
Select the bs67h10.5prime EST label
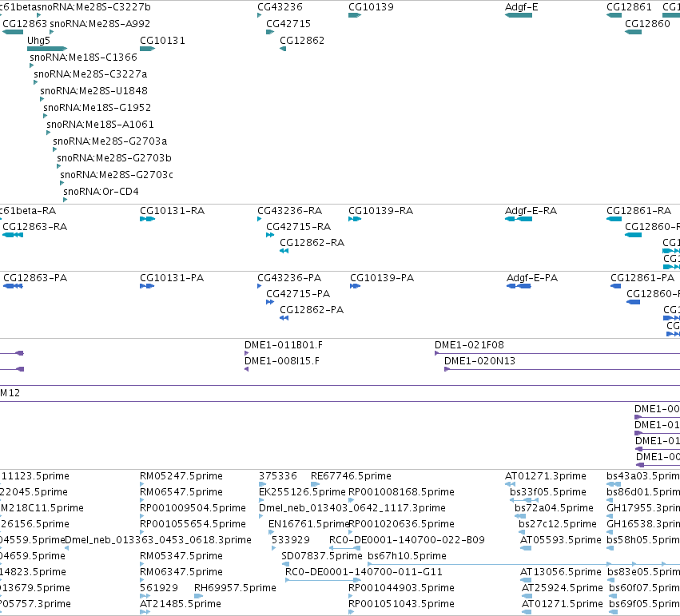407,556
